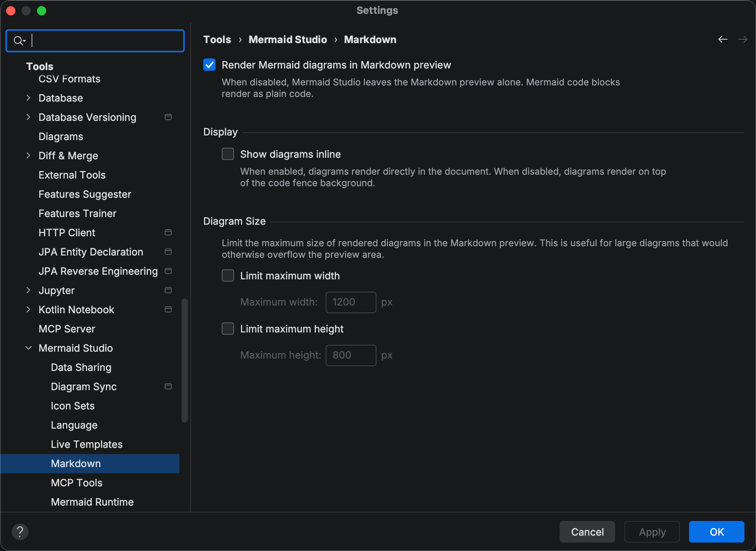
Task: Expand the Diff & Merge node
Action: [28, 155]
